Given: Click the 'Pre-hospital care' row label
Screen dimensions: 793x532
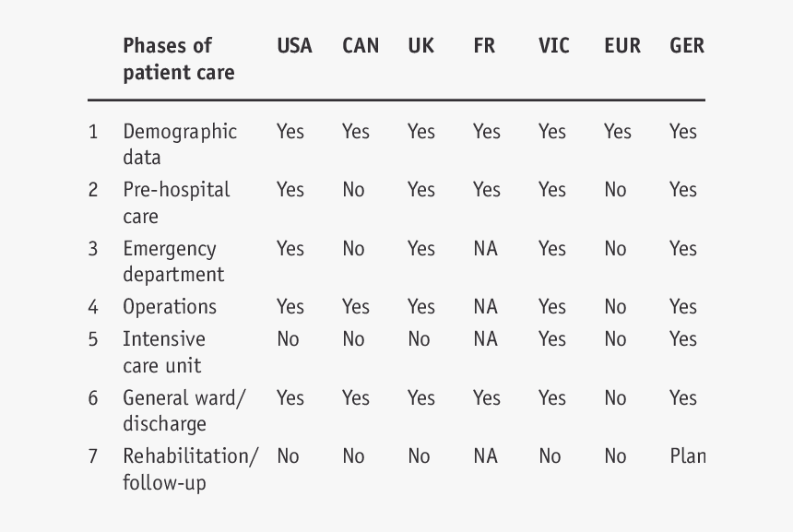Looking at the screenshot, I should pos(176,203).
